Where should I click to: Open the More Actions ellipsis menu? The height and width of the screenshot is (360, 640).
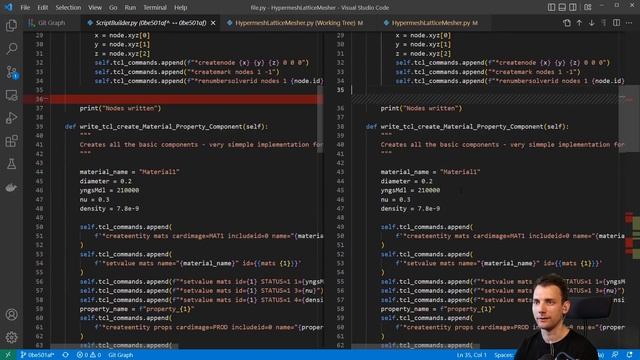point(629,23)
